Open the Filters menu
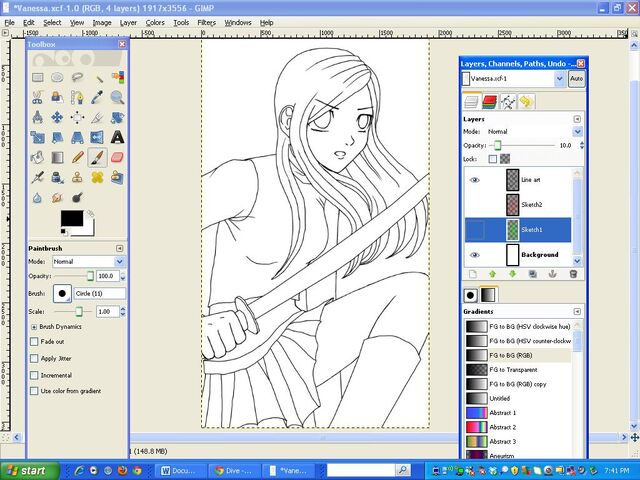Screen dimensions: 640x480 [207, 23]
